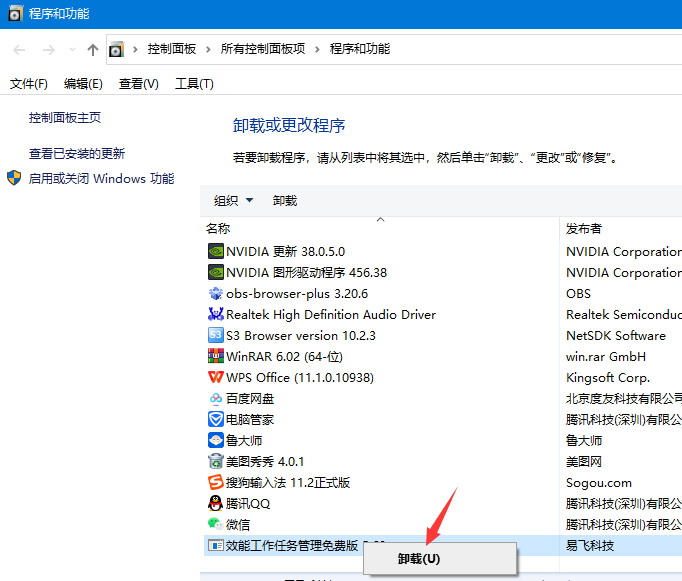This screenshot has height=581, width=682.
Task: Select the 电脑管家 row text
Action: 250,419
